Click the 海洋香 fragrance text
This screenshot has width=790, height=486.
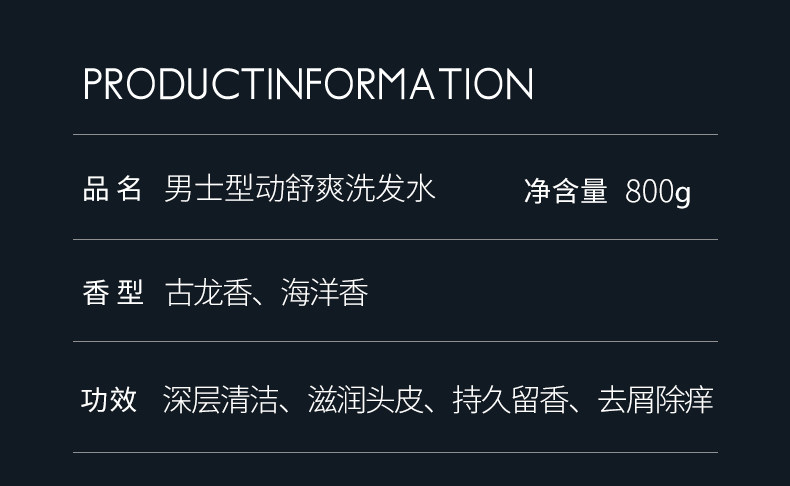pyautogui.click(x=325, y=294)
